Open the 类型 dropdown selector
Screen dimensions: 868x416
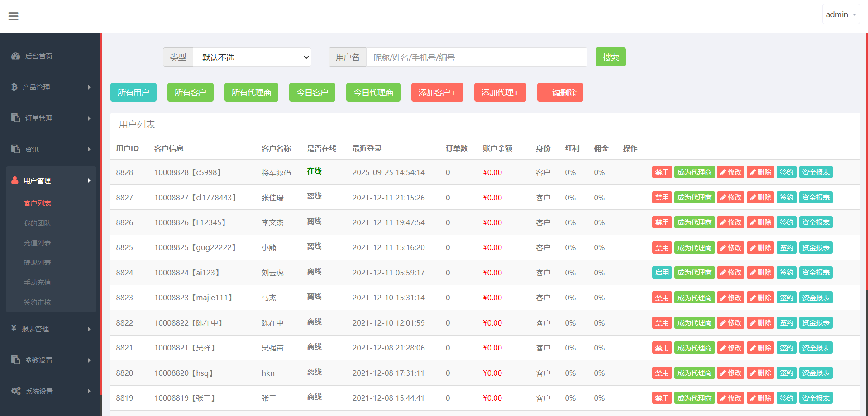252,57
